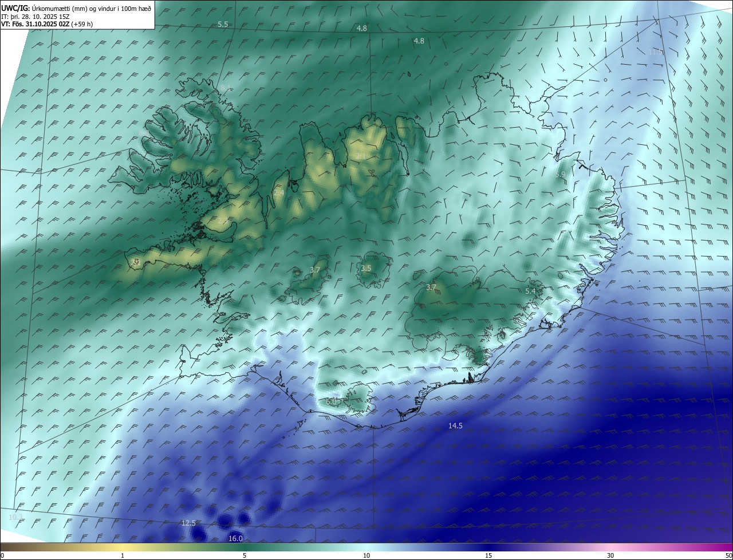Click the 10.3 value label
Viewport: 733px width, 560px height.
point(15,518)
